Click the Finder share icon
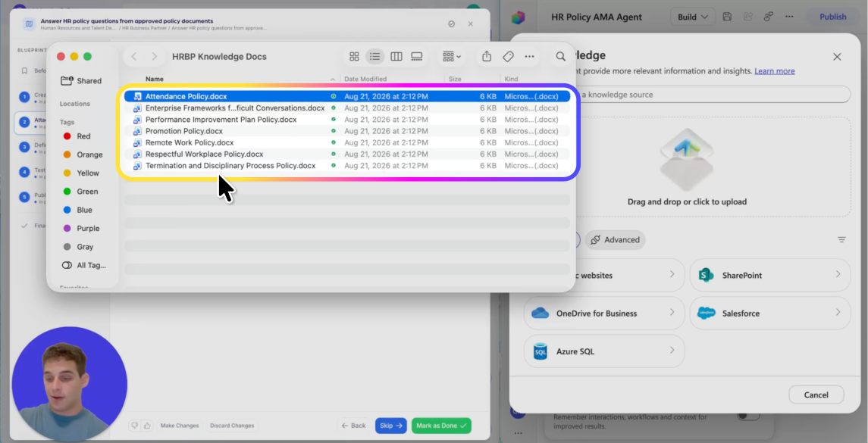 coord(487,56)
